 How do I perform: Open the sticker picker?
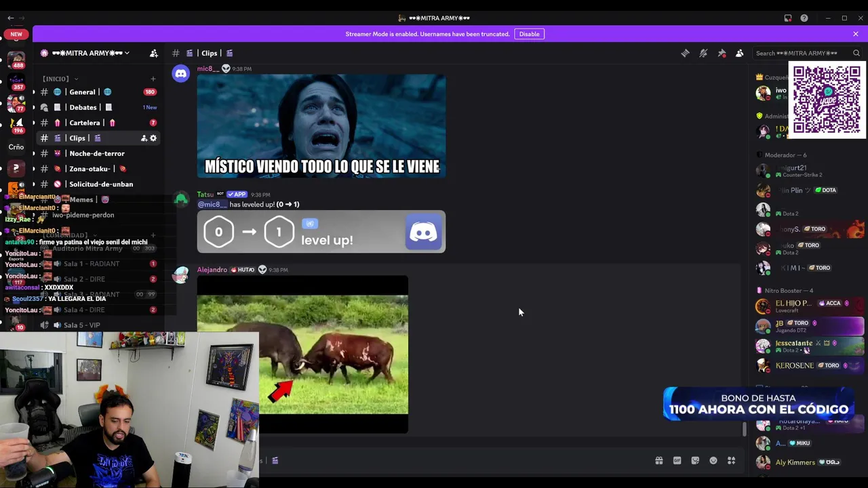(x=695, y=461)
